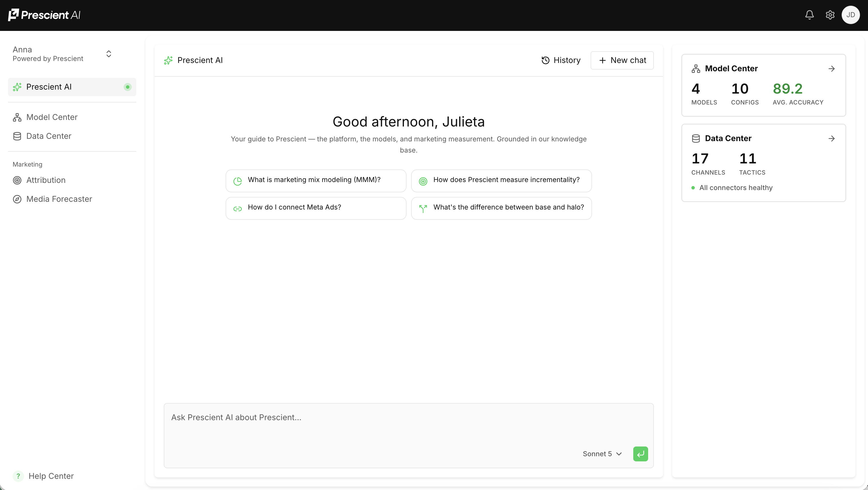The width and height of the screenshot is (868, 490).
Task: Select Prescient AI in the sidebar
Action: (x=72, y=87)
